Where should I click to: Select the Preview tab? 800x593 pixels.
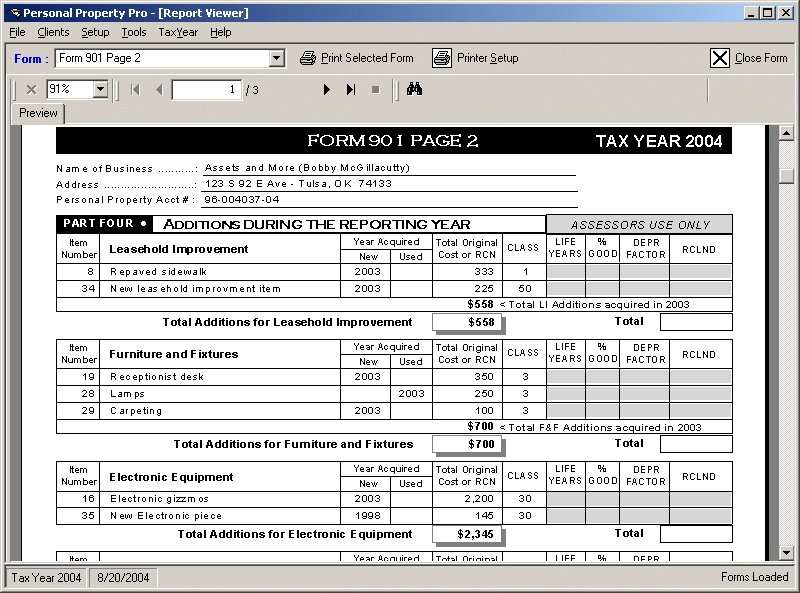pos(38,113)
